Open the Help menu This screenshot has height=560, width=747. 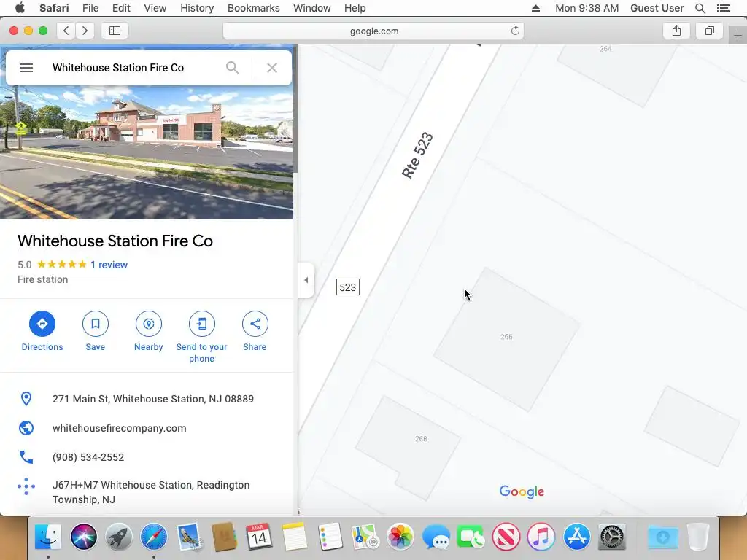click(355, 8)
